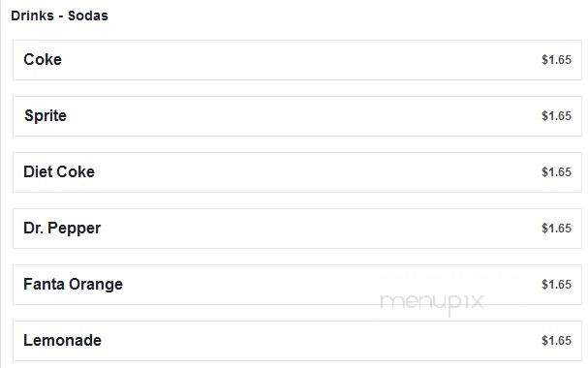
Task: Choose Diet Coke from sodas list
Action: coord(59,172)
